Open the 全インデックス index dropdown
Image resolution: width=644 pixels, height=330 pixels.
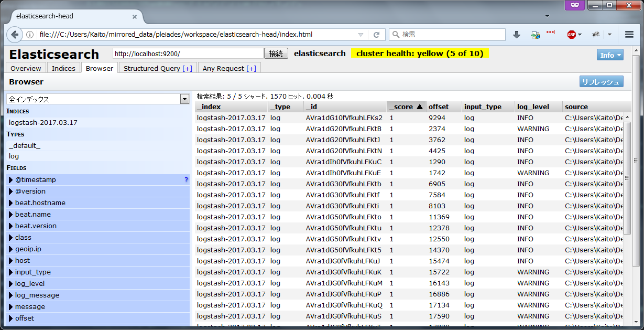98,99
